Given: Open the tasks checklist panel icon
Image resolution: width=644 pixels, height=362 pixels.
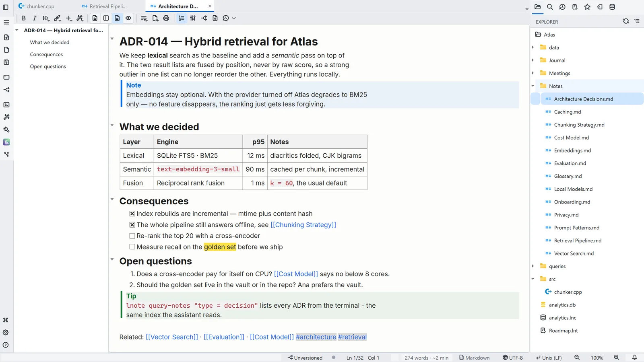Looking at the screenshot, I should [575, 7].
